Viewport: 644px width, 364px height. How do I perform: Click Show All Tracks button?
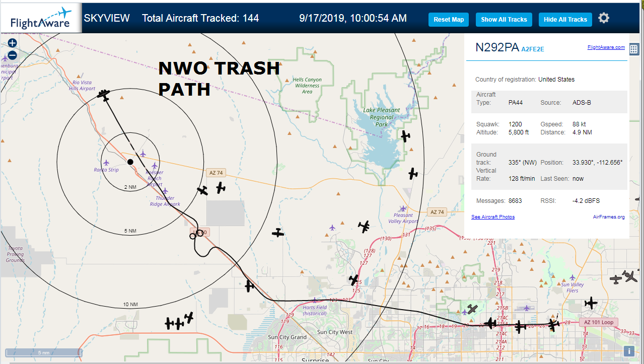click(504, 20)
